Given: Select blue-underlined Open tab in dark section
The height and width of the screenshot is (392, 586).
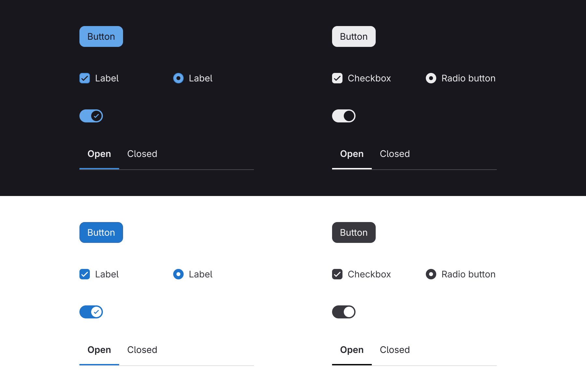Looking at the screenshot, I should pos(99,154).
